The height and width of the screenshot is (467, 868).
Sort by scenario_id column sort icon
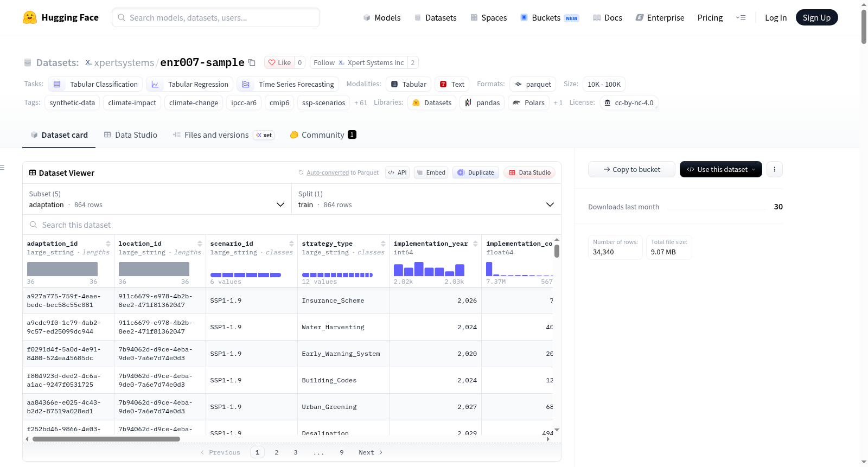(x=292, y=244)
